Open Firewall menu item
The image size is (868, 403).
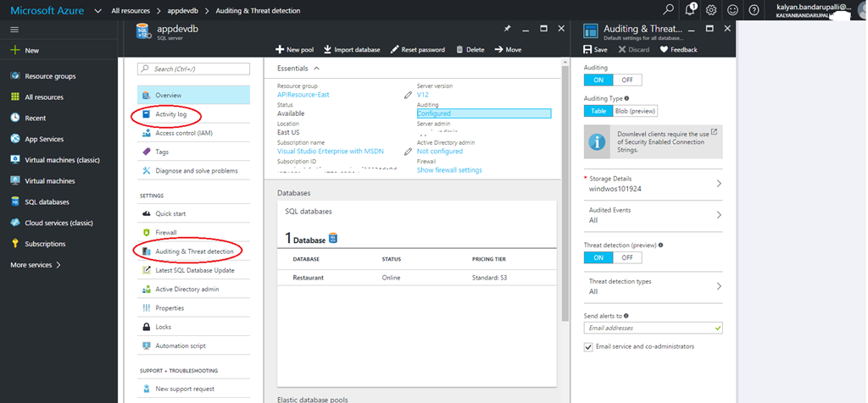coord(194,233)
